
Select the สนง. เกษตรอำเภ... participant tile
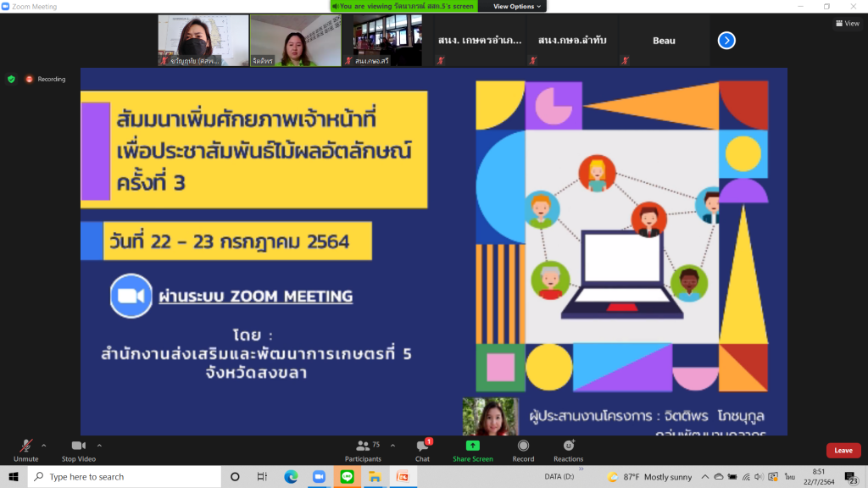pyautogui.click(x=480, y=41)
